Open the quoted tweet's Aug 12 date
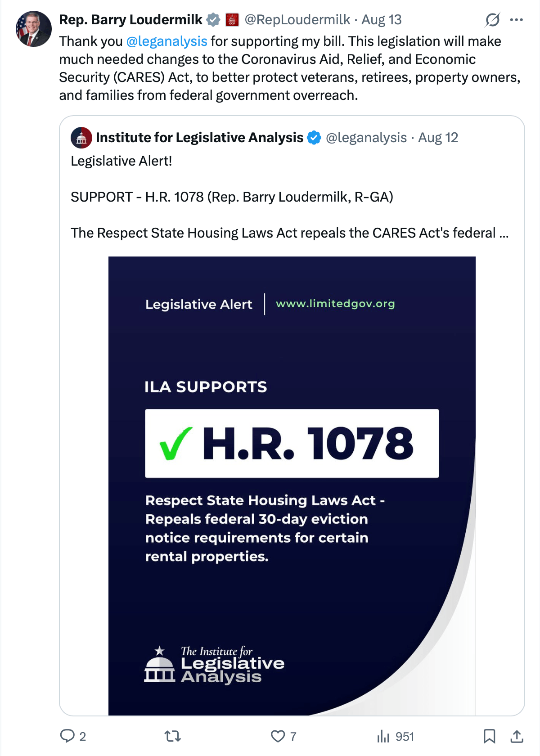The width and height of the screenshot is (540, 756). (x=438, y=138)
